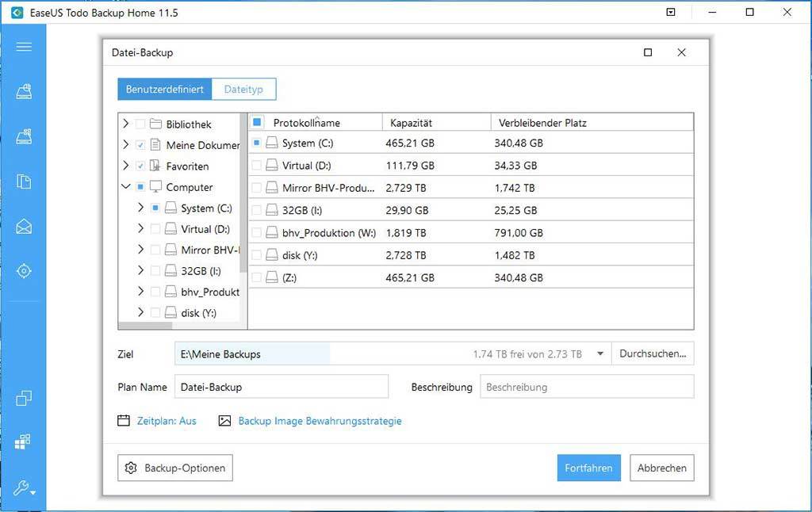Select the file backup sidebar icon

click(24, 181)
